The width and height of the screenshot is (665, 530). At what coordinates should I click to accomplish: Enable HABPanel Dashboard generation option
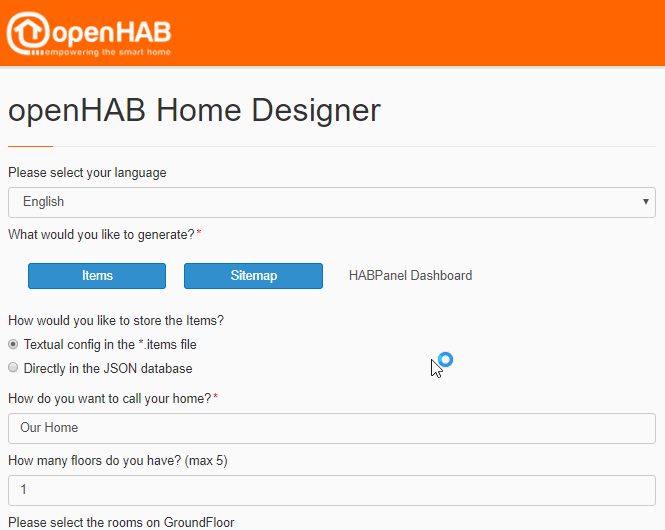(x=410, y=276)
